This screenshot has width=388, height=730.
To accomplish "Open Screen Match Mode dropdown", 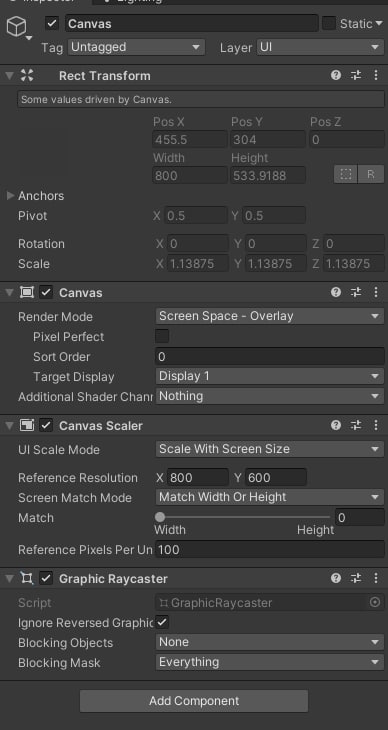I will point(270,497).
